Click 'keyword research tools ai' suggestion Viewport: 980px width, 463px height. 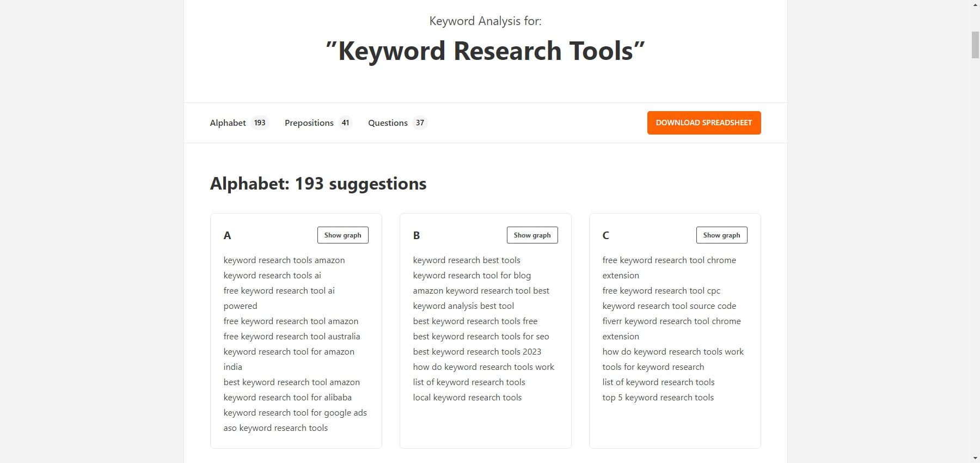[x=272, y=276]
